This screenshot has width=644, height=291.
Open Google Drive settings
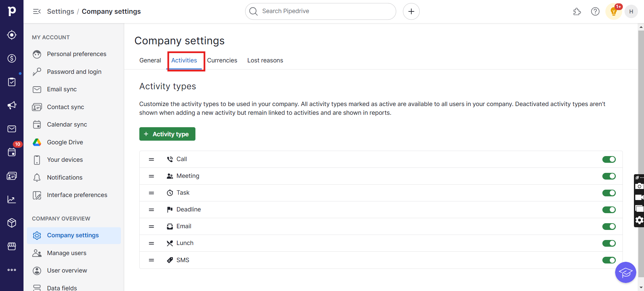click(74, 142)
